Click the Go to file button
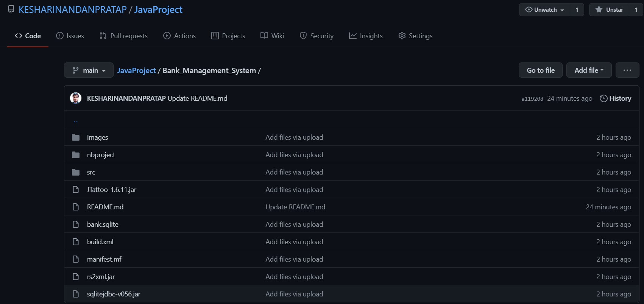The image size is (644, 304). point(540,70)
